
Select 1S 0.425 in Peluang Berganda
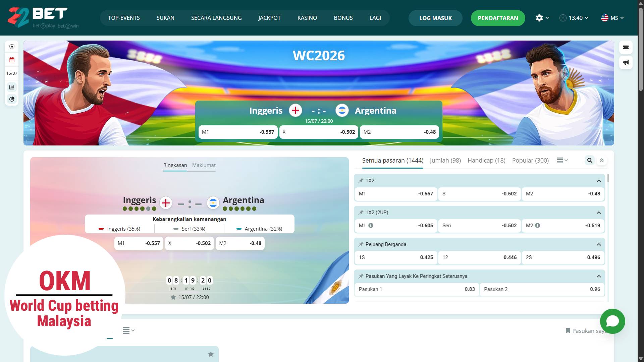[396, 257]
